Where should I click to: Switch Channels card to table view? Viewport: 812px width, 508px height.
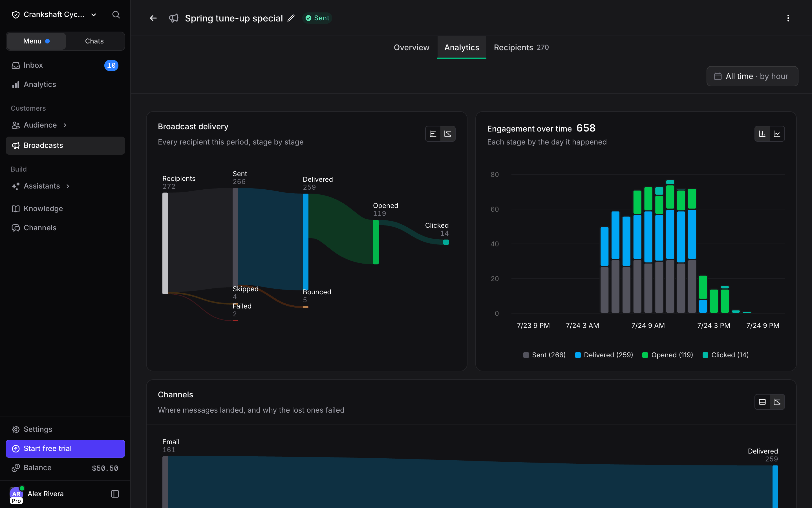coord(762,402)
